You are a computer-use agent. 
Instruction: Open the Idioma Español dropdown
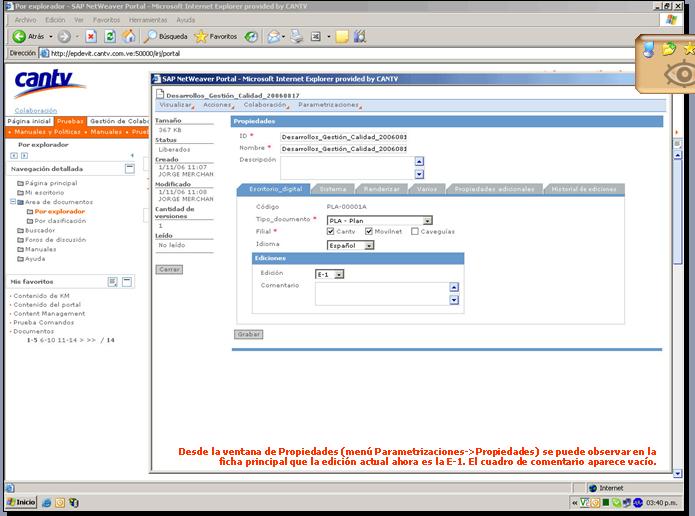click(x=369, y=245)
